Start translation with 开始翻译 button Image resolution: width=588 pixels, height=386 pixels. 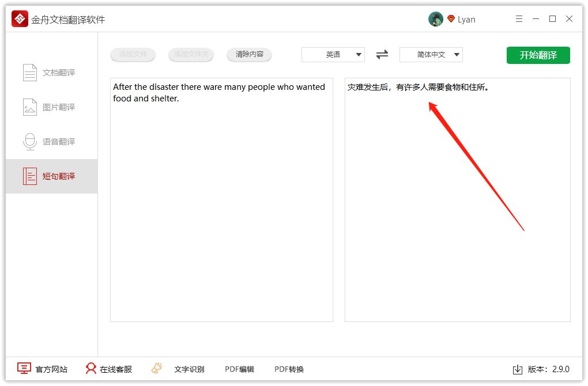pos(538,55)
